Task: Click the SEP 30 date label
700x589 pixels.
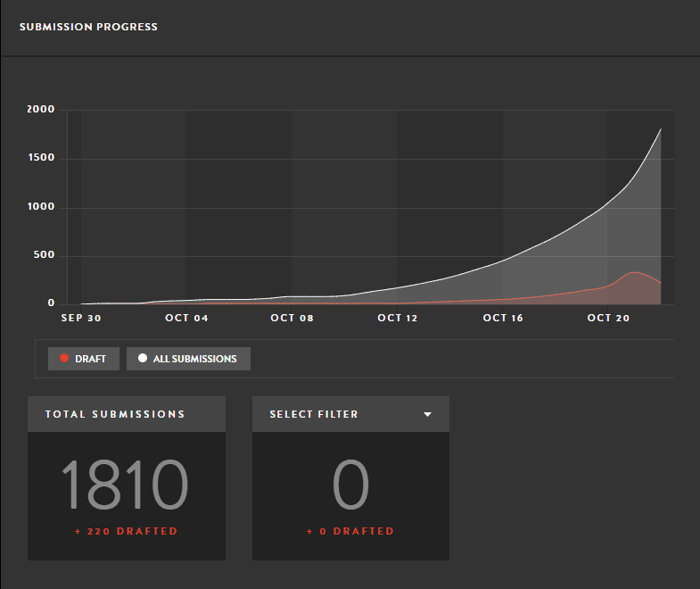Action: tap(81, 318)
